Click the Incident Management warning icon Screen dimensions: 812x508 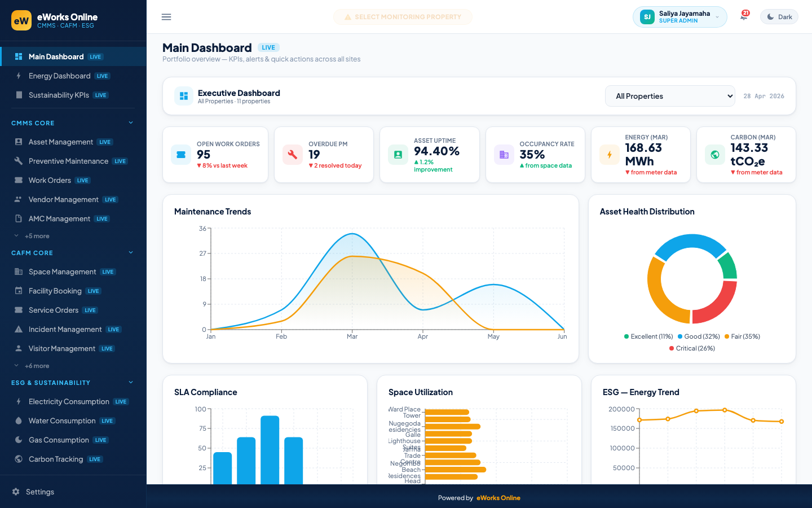(19, 329)
